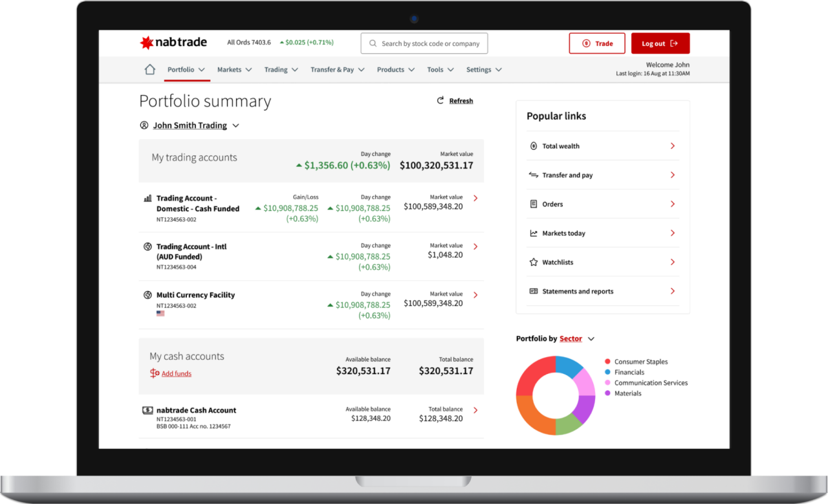Expand the Products menu chevron
828x504 pixels.
[x=411, y=70]
